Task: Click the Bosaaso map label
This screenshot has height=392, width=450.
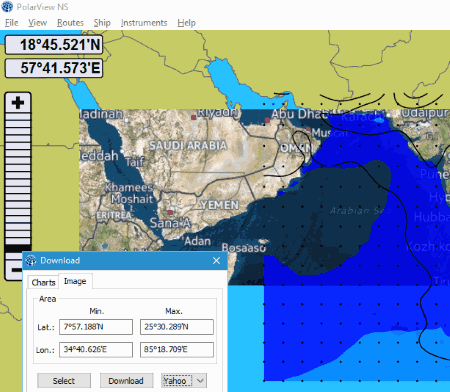Action: point(244,248)
